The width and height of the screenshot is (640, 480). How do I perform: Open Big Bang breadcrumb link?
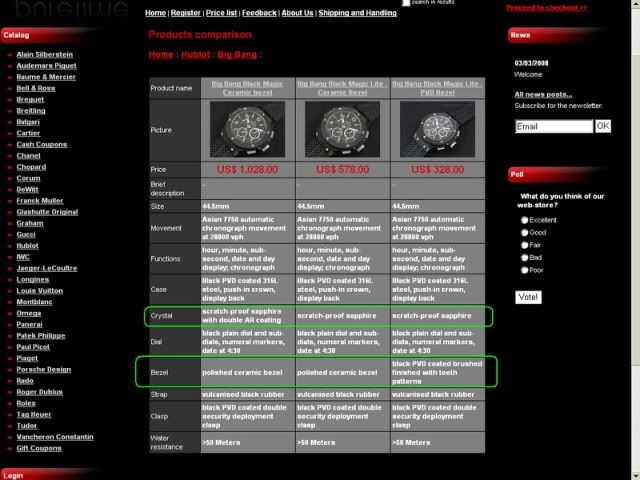pyautogui.click(x=237, y=54)
